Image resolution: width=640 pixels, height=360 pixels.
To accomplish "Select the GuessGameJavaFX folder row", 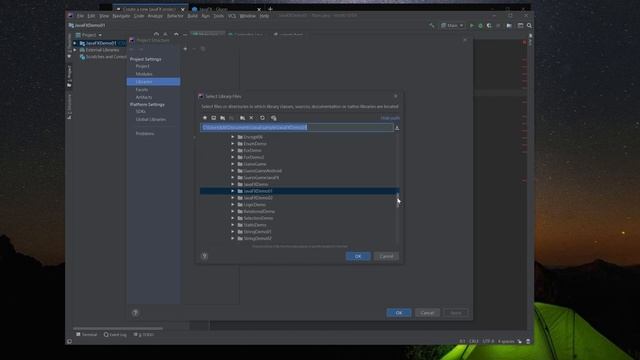I will pyautogui.click(x=299, y=178).
